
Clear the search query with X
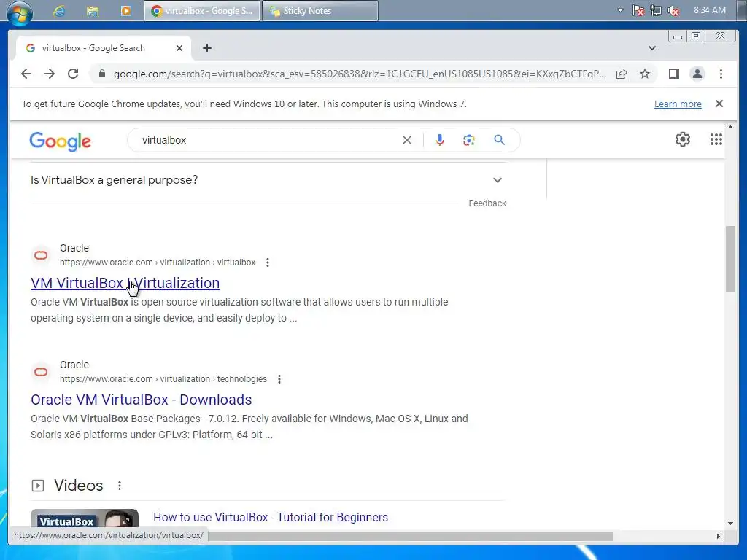[x=407, y=140]
